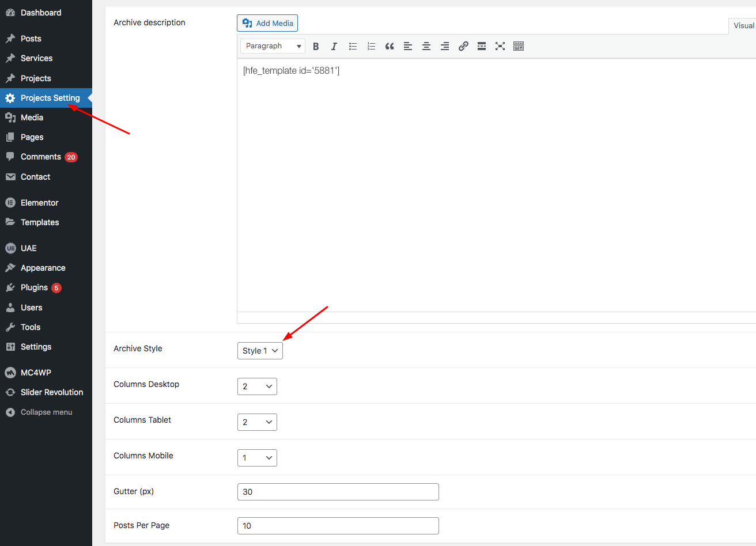
Task: Open Dashboard menu item
Action: tap(46, 13)
